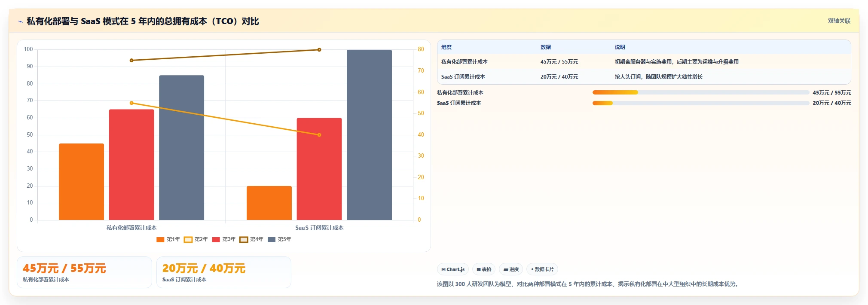Click the brown line point above 私有化部署
Viewport: 868px width, 305px height.
click(131, 60)
